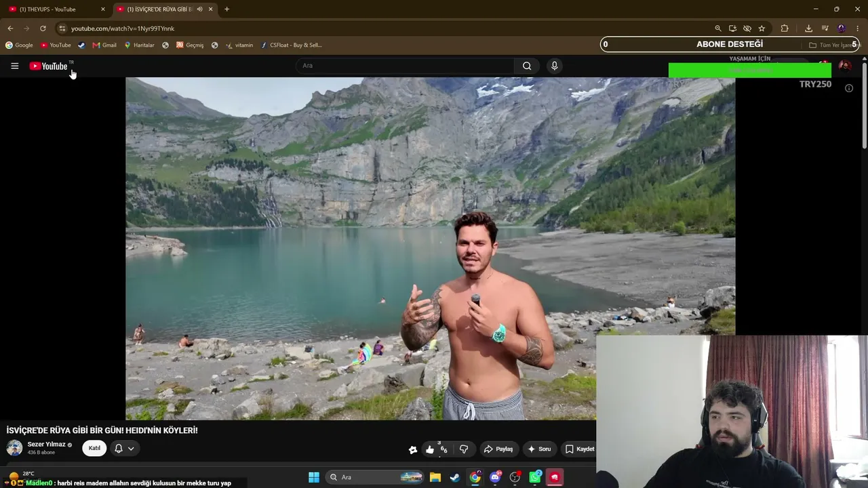868x488 pixels.
Task: Open the Chrome three-dot menu
Action: pyautogui.click(x=856, y=28)
